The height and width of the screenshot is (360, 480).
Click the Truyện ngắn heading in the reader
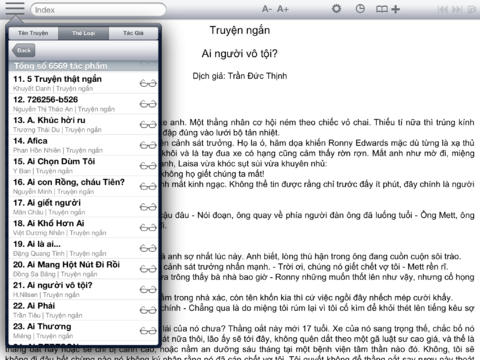tap(240, 30)
